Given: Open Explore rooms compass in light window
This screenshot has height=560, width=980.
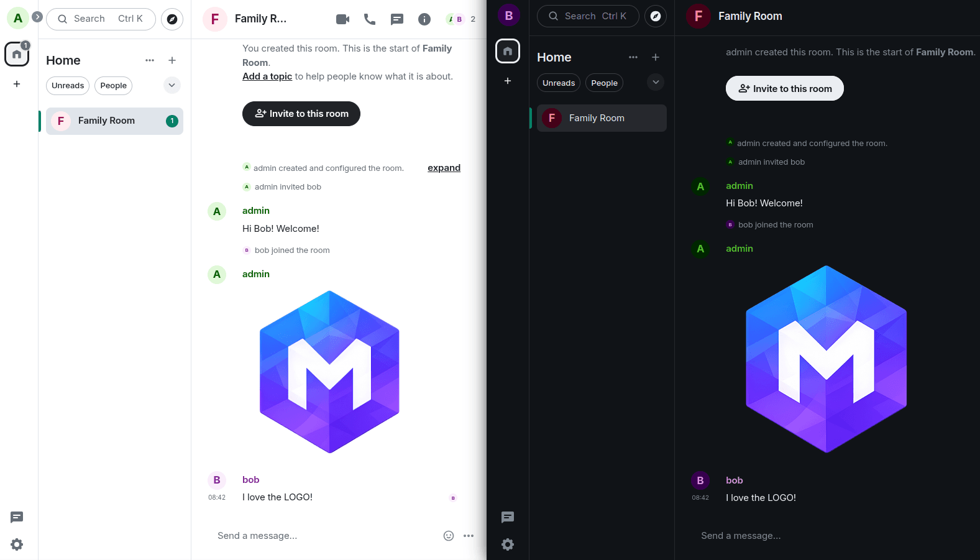Looking at the screenshot, I should click(172, 19).
